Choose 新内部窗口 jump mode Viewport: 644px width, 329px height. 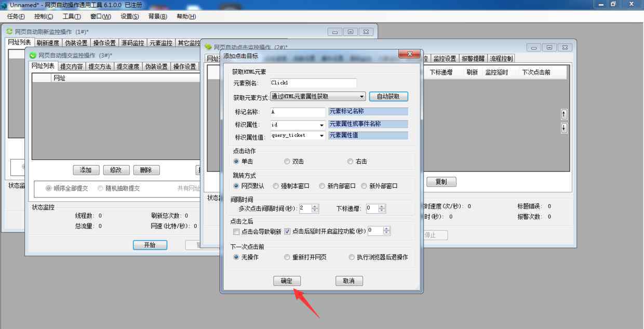(x=323, y=186)
